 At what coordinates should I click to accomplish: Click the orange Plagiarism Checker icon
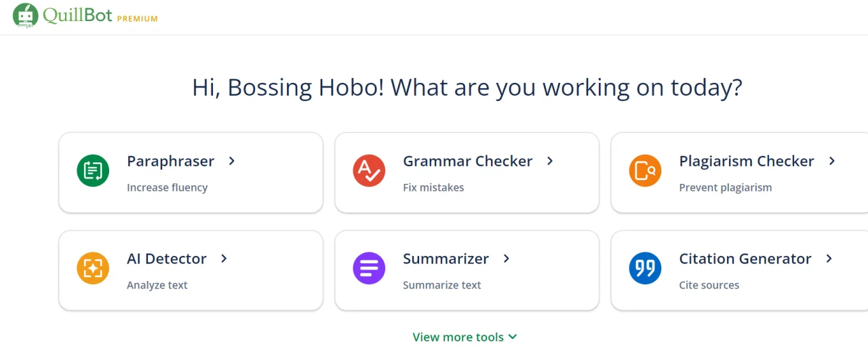click(645, 170)
